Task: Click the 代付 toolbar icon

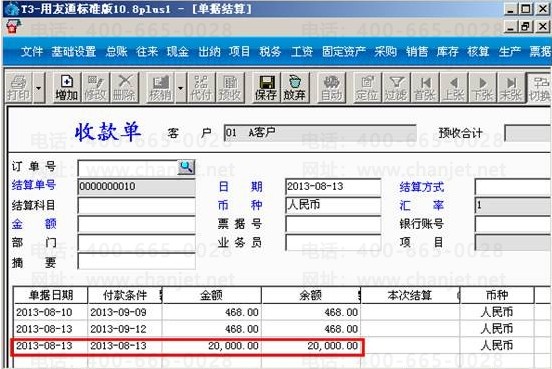Action: pos(201,88)
